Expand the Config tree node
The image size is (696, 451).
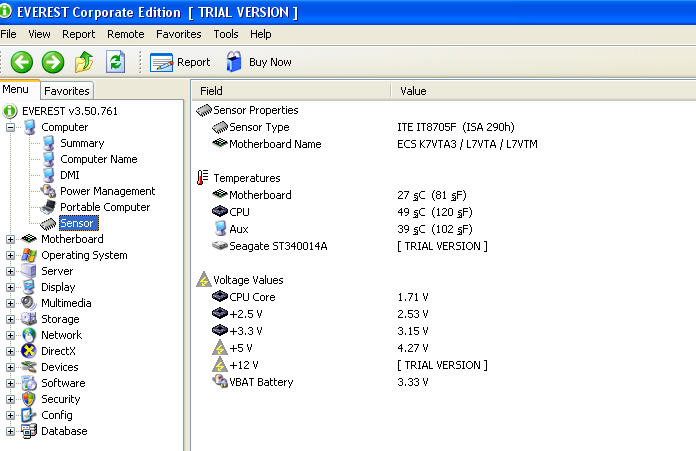pos(10,415)
